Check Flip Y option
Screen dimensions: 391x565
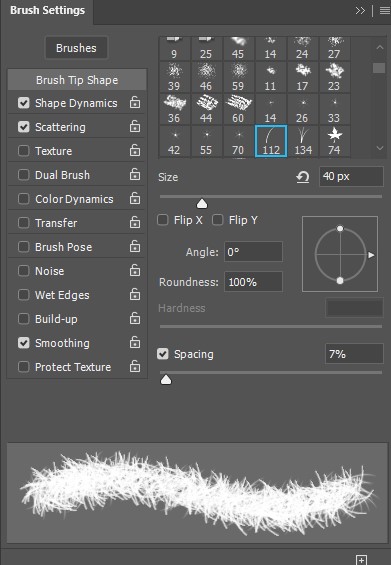coord(218,220)
